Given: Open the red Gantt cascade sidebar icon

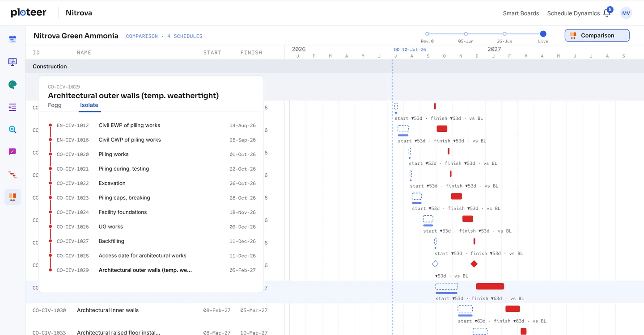Looking at the screenshot, I should coord(13,175).
